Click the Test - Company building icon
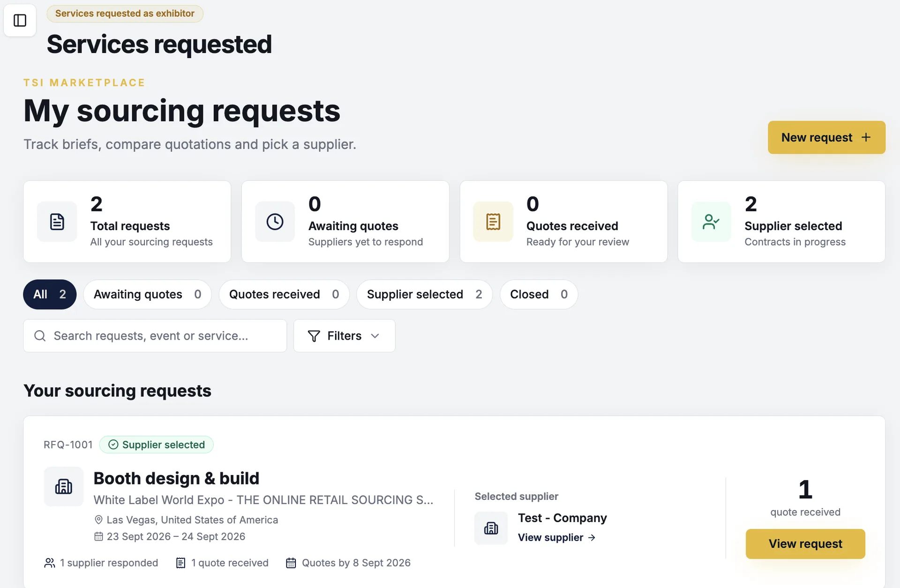 click(491, 528)
